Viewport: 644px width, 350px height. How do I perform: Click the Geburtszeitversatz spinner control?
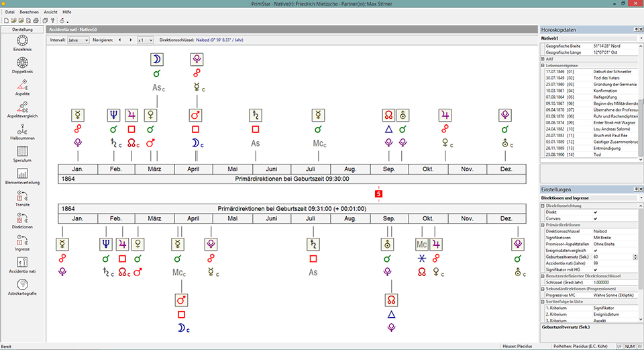pyautogui.click(x=635, y=257)
